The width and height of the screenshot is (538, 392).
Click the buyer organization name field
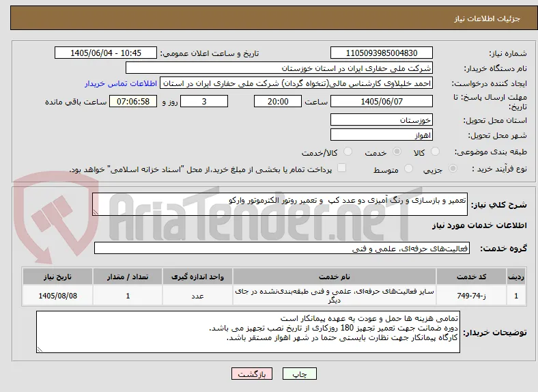tap(279, 68)
